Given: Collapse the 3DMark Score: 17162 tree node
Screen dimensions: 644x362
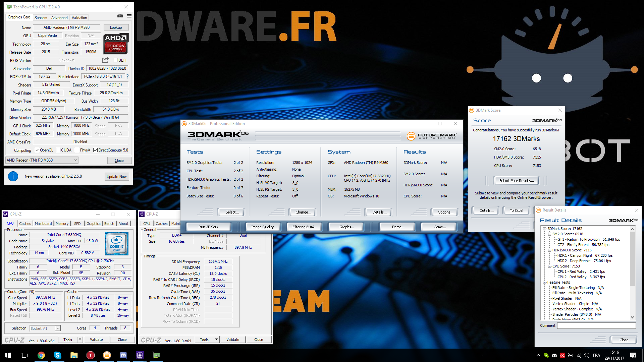Looking at the screenshot, I should [545, 229].
